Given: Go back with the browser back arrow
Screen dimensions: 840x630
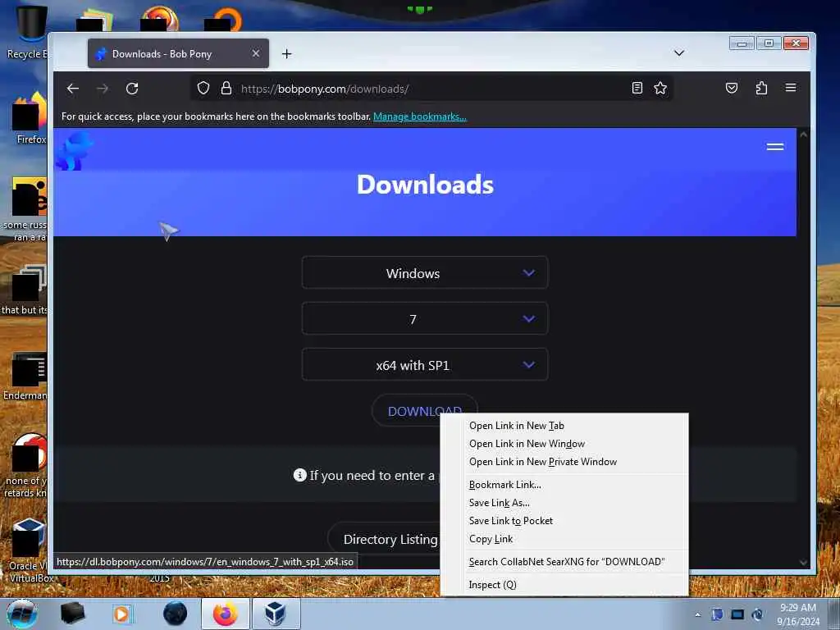Looking at the screenshot, I should [73, 89].
